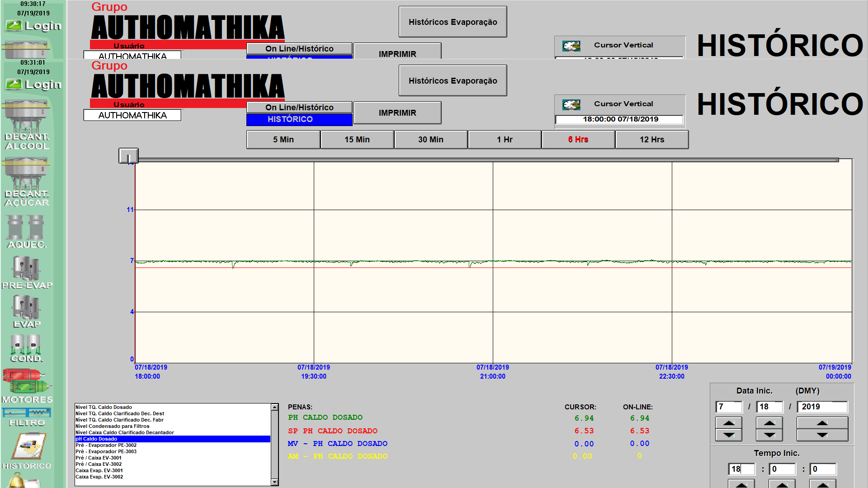
Task: Select Caixa Evap. EV-3001 item
Action: [x=173, y=470]
